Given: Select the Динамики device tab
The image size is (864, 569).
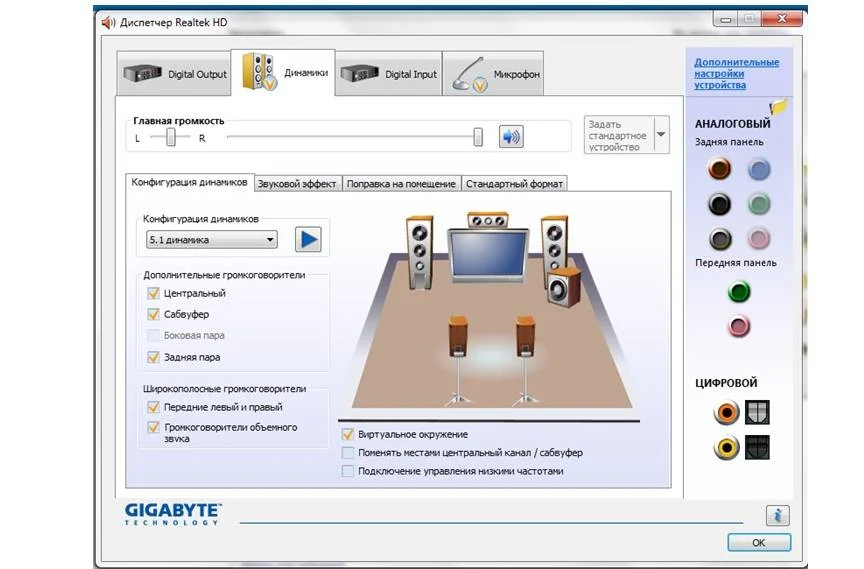Looking at the screenshot, I should 283,73.
